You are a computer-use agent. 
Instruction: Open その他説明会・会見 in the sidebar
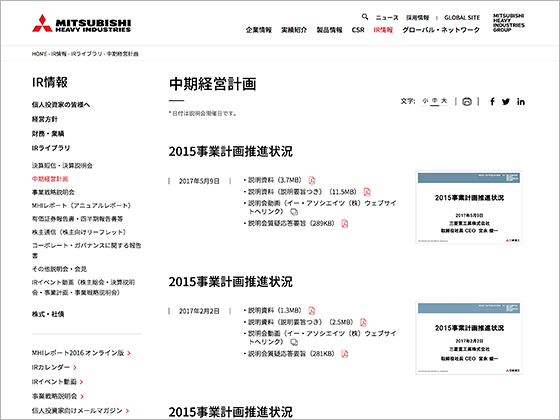59,269
